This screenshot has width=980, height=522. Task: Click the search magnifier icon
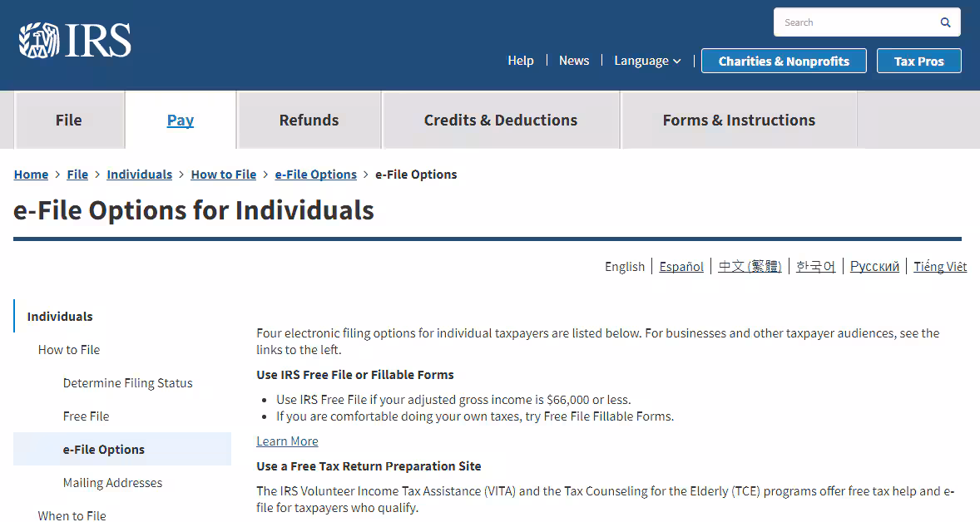[945, 22]
